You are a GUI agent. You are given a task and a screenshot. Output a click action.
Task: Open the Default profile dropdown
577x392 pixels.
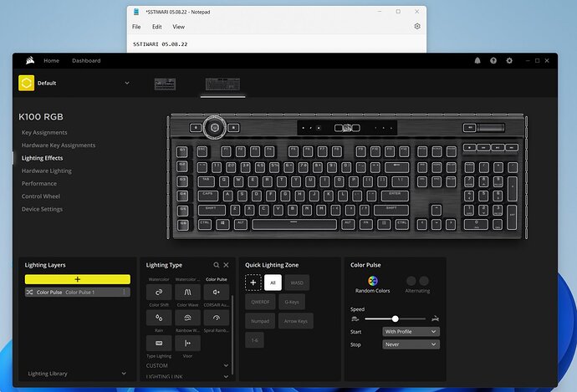pos(127,83)
